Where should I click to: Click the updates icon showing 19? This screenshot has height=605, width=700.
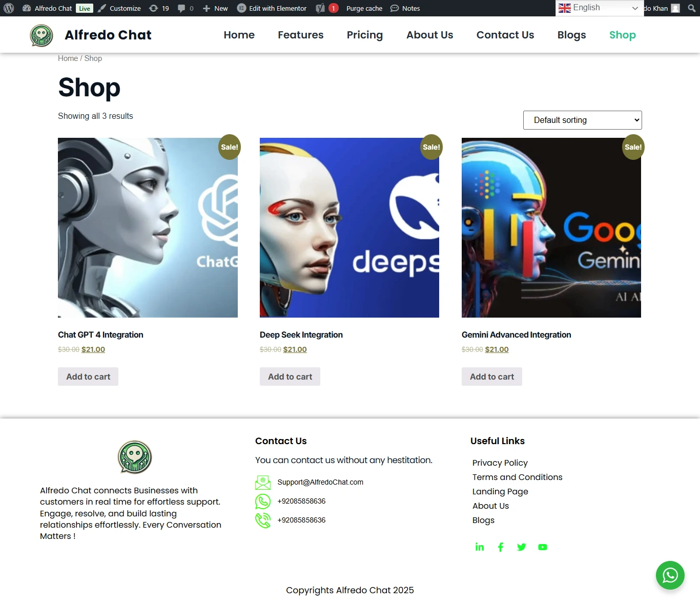pos(153,8)
